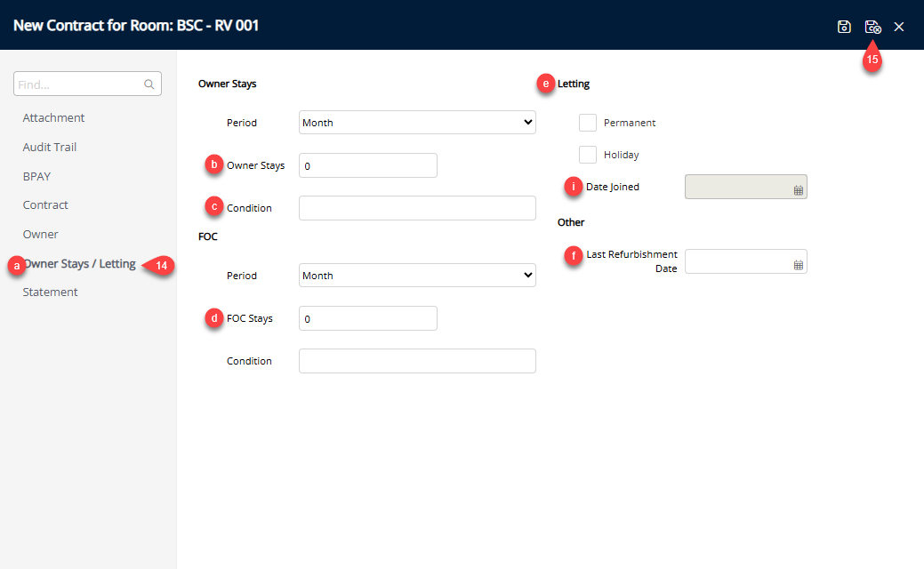
Task: Enable the Permanent letting checkbox
Action: coord(588,123)
